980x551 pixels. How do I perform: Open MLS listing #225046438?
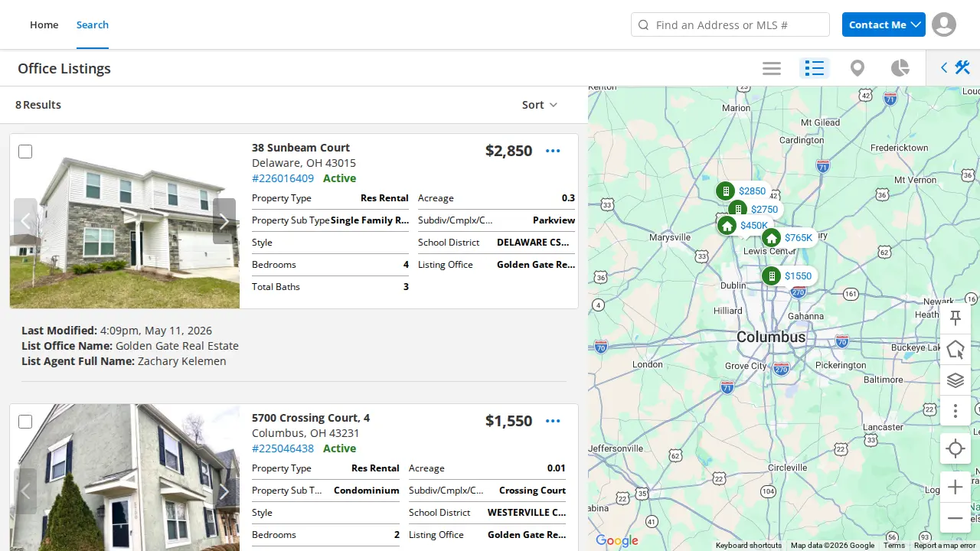pos(283,448)
